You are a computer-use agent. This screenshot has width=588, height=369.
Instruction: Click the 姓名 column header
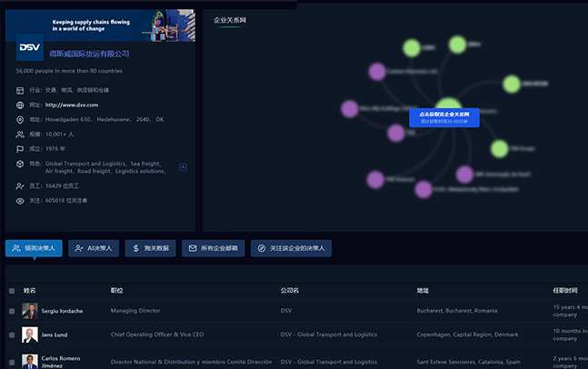click(30, 291)
